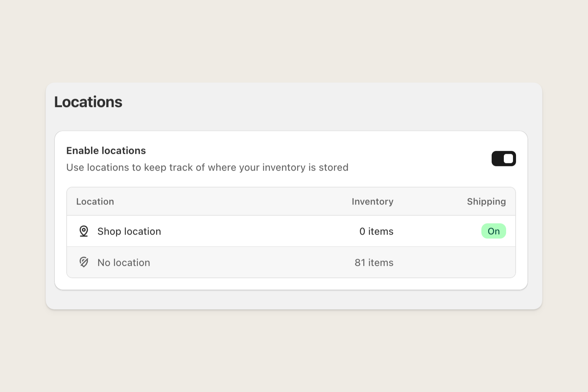This screenshot has height=392, width=588.
Task: Click the black toggle at top right
Action: click(503, 158)
